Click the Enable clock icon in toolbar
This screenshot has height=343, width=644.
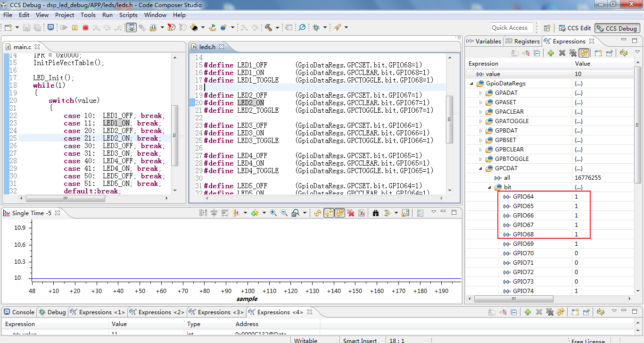[171, 28]
